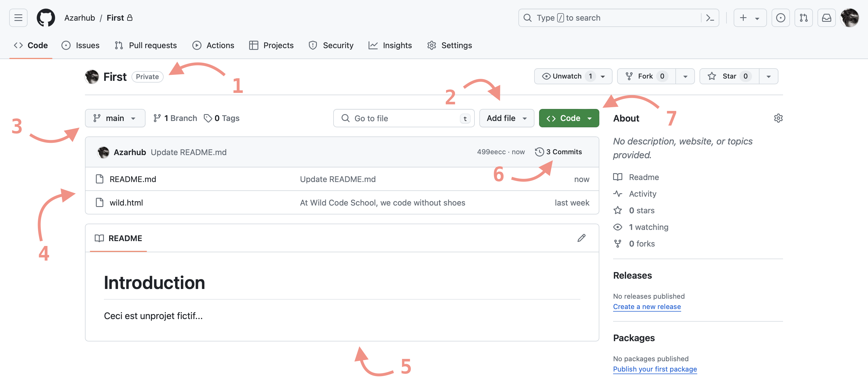Click Create a new release
Screen dimensions: 868x383
647,307
